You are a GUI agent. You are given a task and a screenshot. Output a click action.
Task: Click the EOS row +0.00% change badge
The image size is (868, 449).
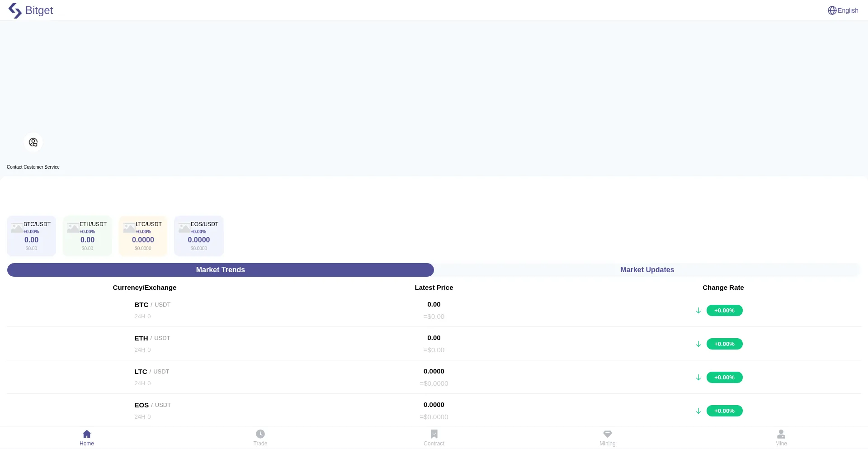pos(724,411)
